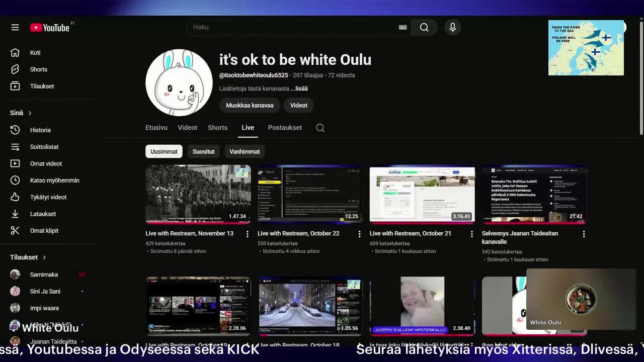Viewport: 644px width, 362px height.
Task: Play the 2.28.06 duration thumbnail
Action: click(x=198, y=306)
